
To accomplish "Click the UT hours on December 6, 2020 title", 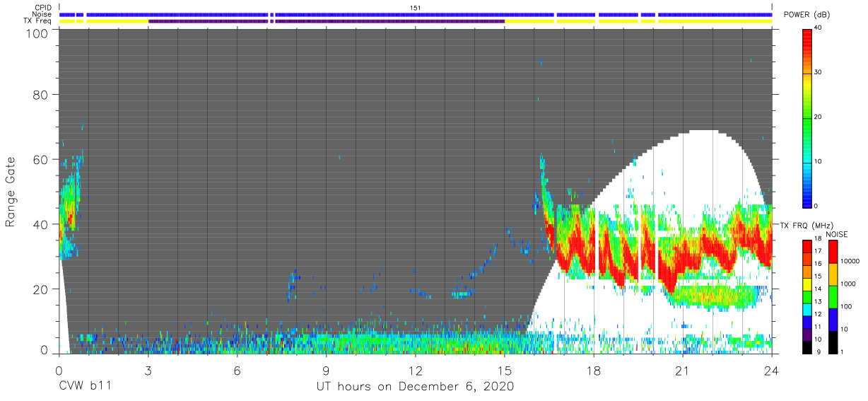I will pyautogui.click(x=415, y=388).
